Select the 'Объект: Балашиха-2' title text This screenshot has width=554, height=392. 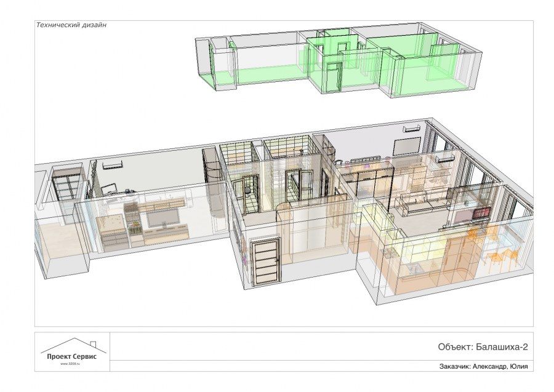[483, 346]
